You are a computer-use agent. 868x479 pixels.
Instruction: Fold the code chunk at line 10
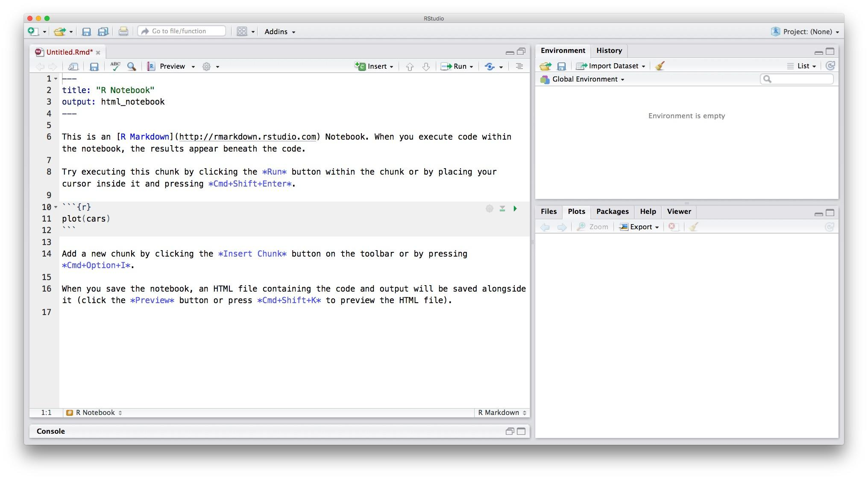(x=56, y=207)
